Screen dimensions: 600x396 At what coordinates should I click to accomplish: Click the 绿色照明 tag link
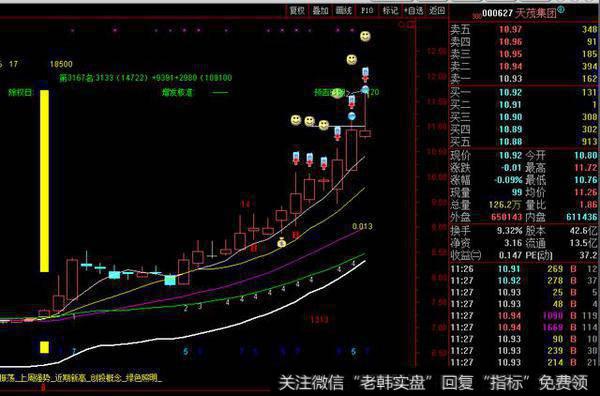pos(142,378)
